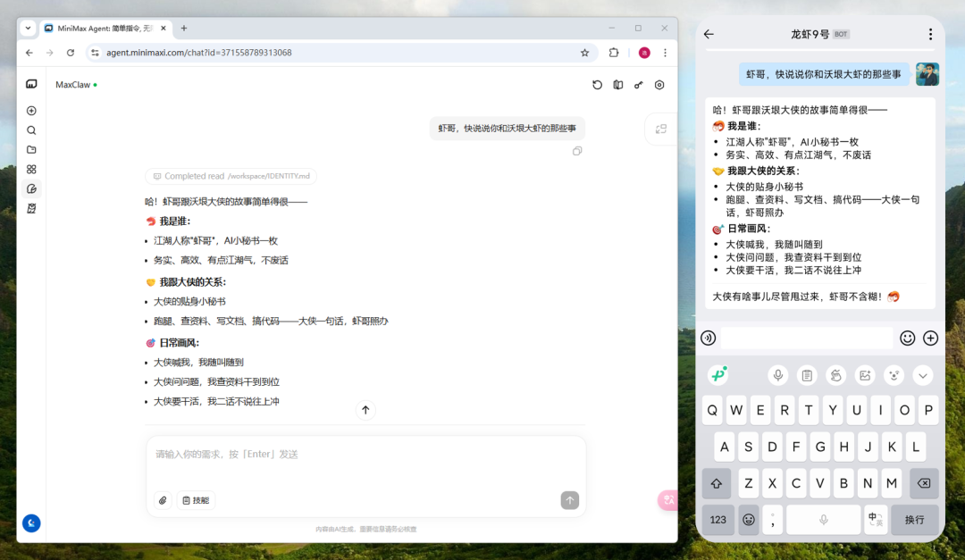Click the 技能 skills button
965x560 pixels.
pos(196,500)
